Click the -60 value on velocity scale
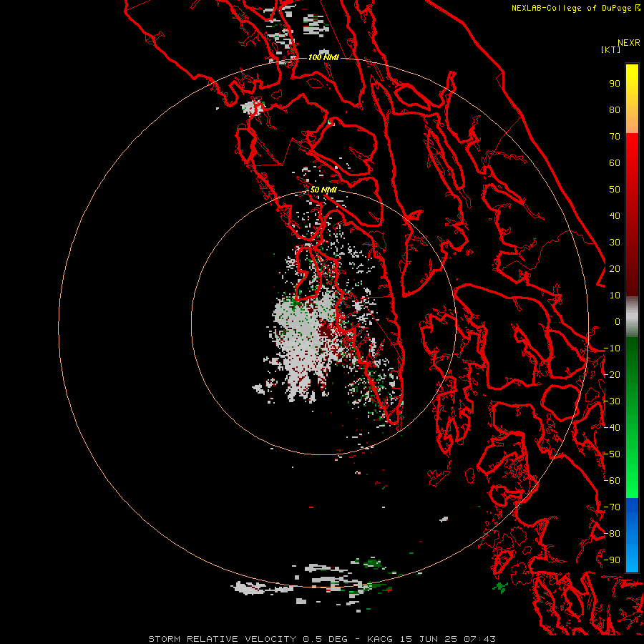This screenshot has width=644, height=644. (612, 481)
